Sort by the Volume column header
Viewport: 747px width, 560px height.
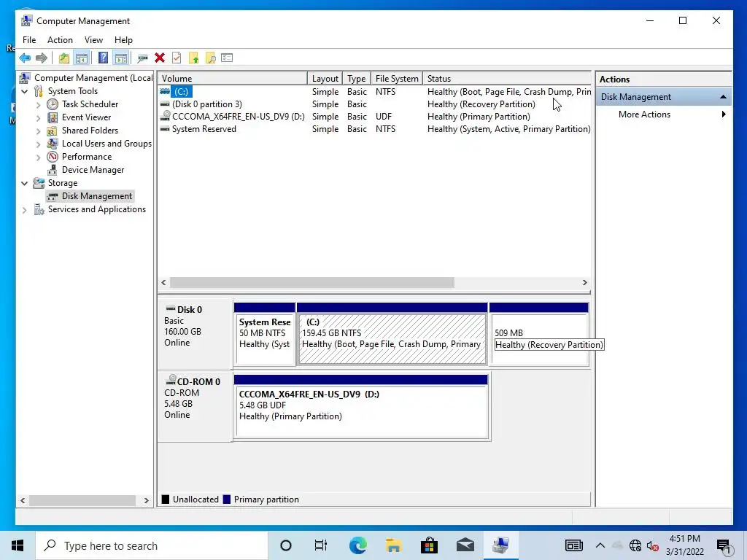click(233, 79)
